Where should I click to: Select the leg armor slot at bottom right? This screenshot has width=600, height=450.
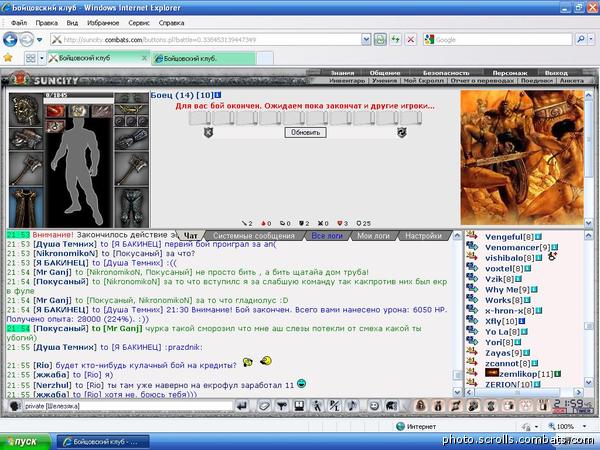point(131,207)
